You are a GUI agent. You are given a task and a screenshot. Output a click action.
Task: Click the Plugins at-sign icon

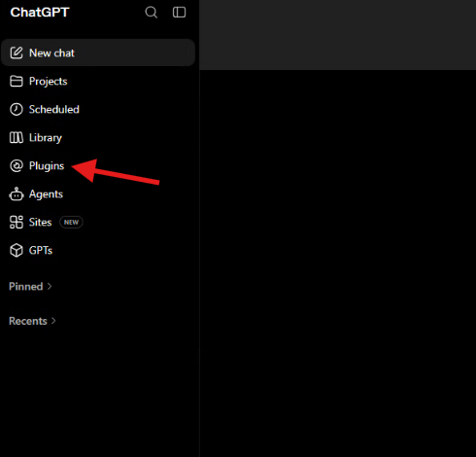17,165
